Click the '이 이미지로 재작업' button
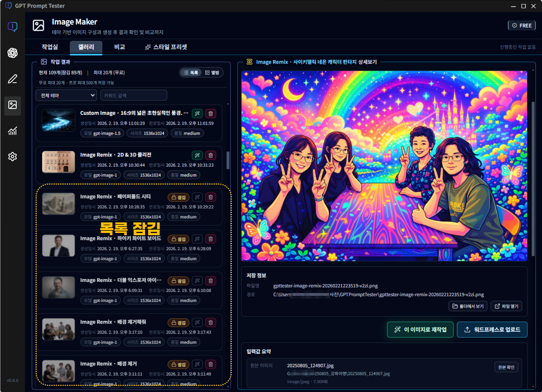The image size is (542, 392). pyautogui.click(x=420, y=329)
